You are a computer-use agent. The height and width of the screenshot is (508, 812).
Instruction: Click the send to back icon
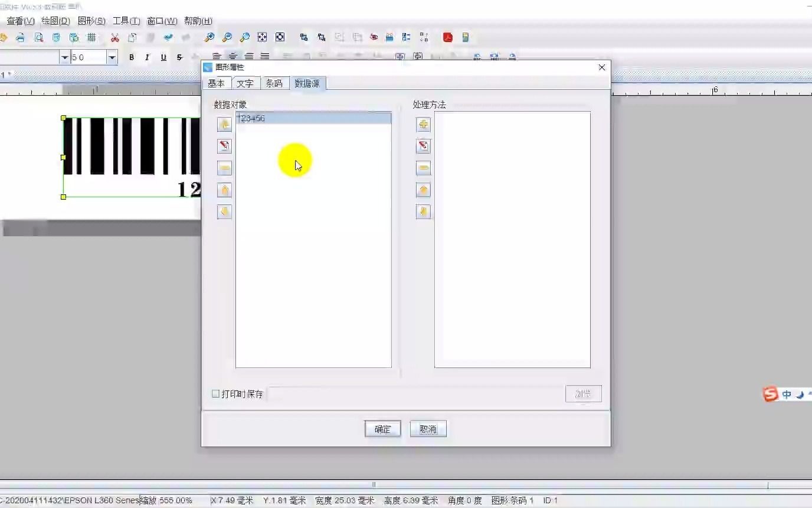[x=321, y=37]
